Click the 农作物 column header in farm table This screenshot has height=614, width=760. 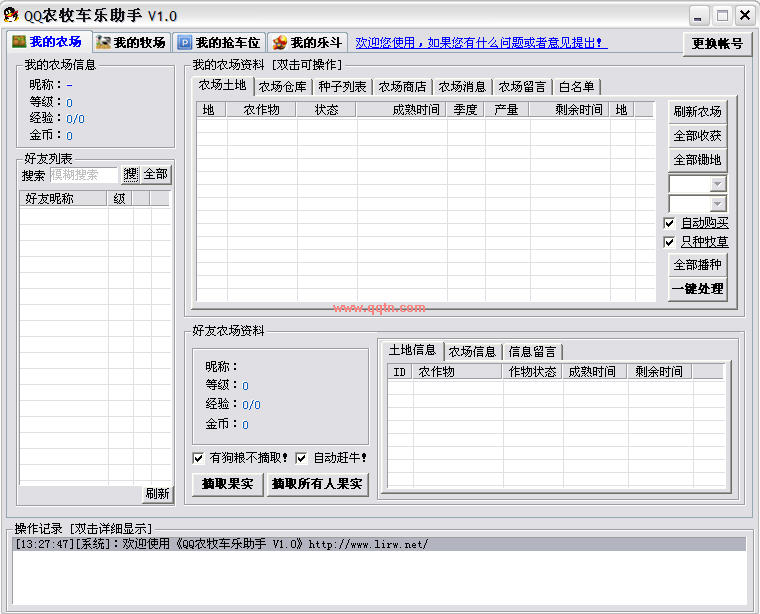[x=261, y=110]
